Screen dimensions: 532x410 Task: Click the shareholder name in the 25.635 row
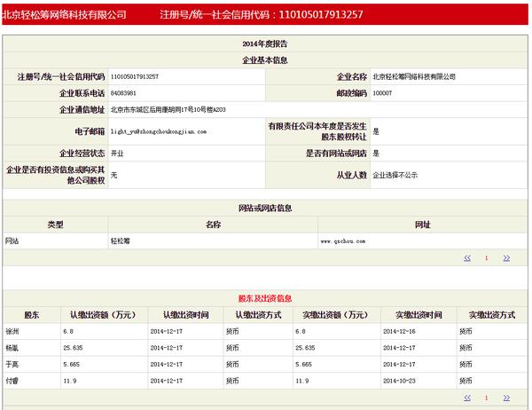pos(12,348)
